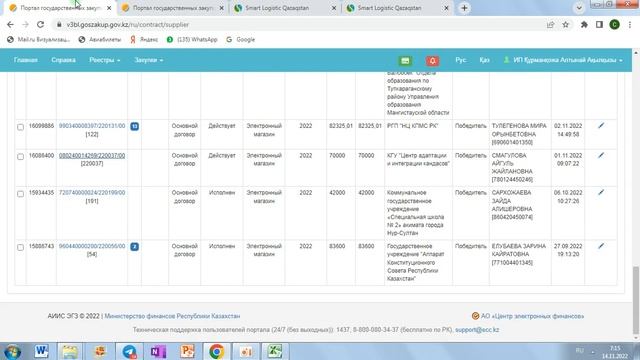This screenshot has height=360, width=640.
Task: Click the taskbar clock showing 7:15
Action: 615,352
